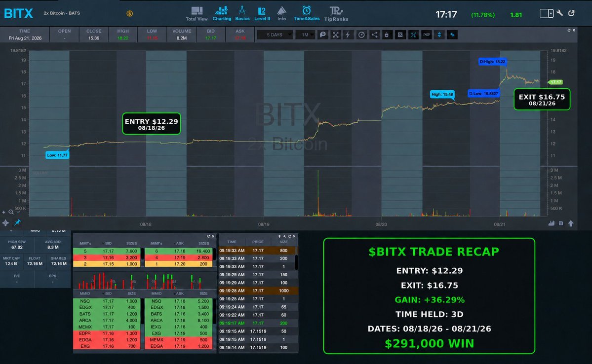Image resolution: width=592 pixels, height=364 pixels.
Task: Switch to the Charting tab
Action: pyautogui.click(x=222, y=14)
